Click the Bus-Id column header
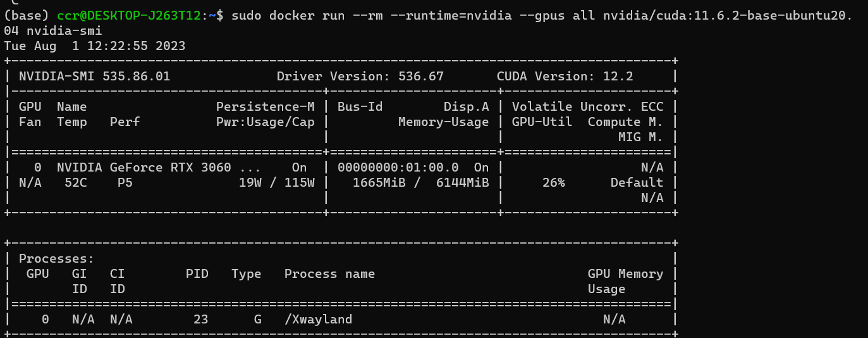 (x=360, y=107)
